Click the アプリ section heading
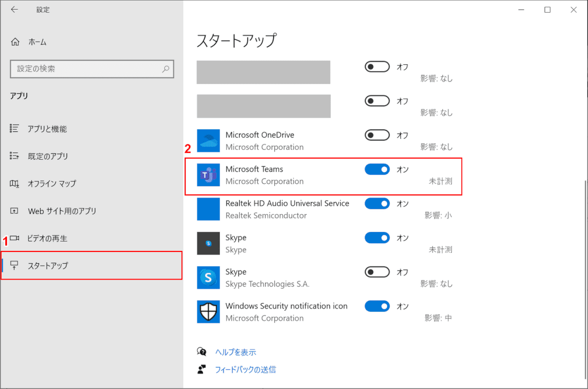The height and width of the screenshot is (389, 588). pyautogui.click(x=19, y=96)
